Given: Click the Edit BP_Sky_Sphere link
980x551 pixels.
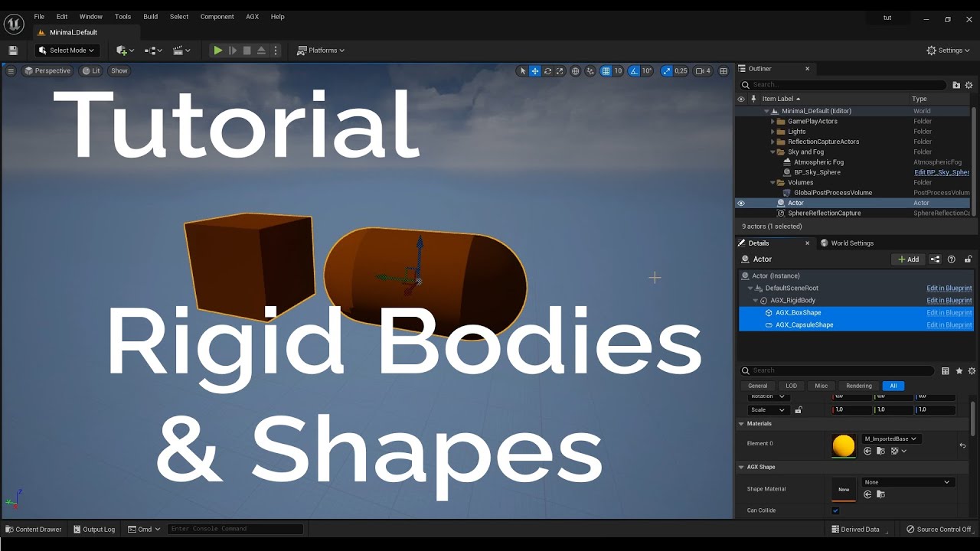Looking at the screenshot, I should pyautogui.click(x=942, y=172).
